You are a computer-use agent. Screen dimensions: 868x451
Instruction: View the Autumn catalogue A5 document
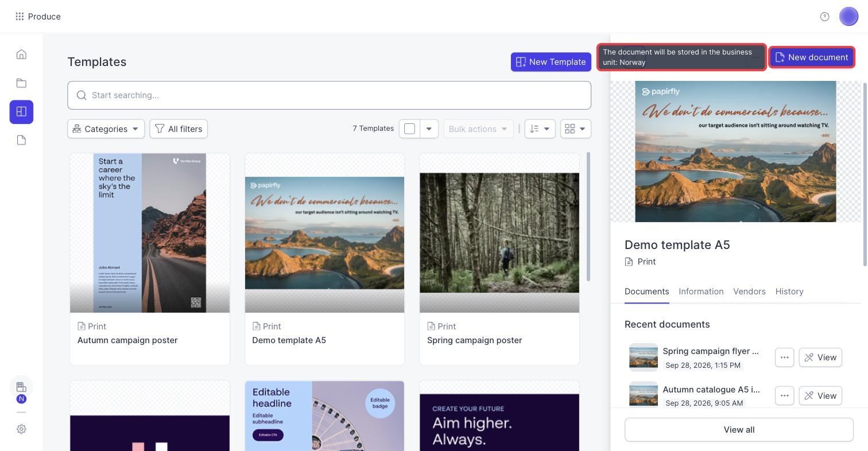click(x=820, y=396)
